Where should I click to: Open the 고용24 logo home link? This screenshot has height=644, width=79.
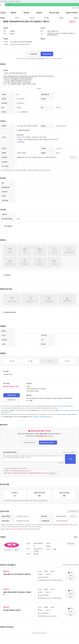pos(3,13)
